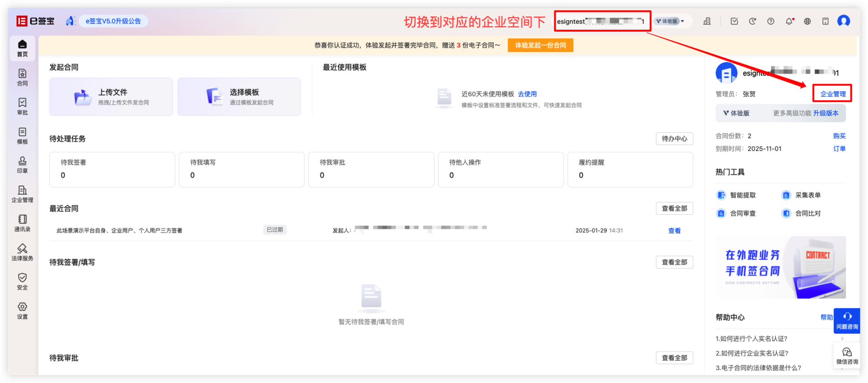Image resolution: width=868 pixels, height=383 pixels.
Task: Click 选择模板 choose template card
Action: click(239, 97)
